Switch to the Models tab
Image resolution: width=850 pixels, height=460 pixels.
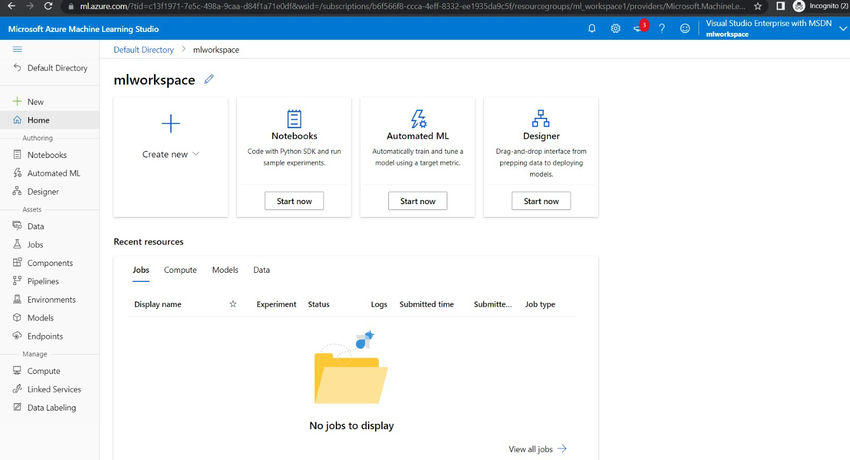tap(225, 270)
